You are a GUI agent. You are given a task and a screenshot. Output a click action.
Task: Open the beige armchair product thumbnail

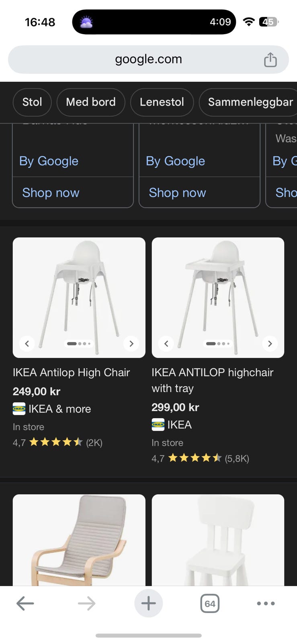point(79,540)
